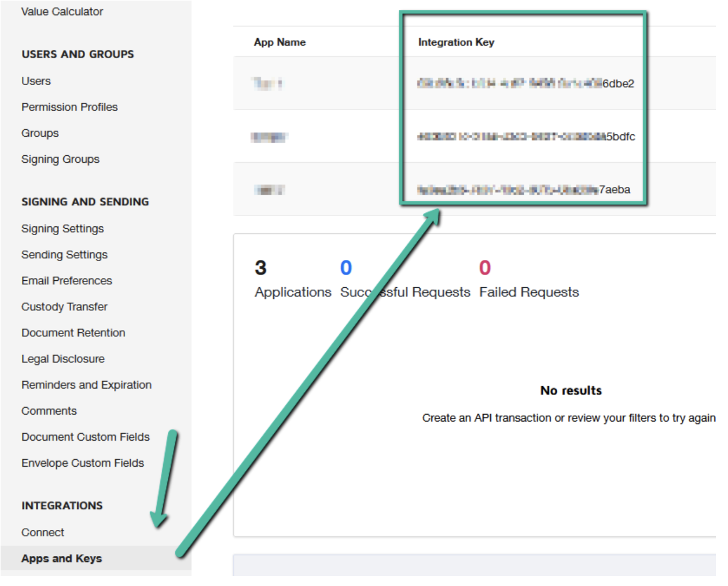Open Signing Settings
The height and width of the screenshot is (586, 728).
coord(62,229)
